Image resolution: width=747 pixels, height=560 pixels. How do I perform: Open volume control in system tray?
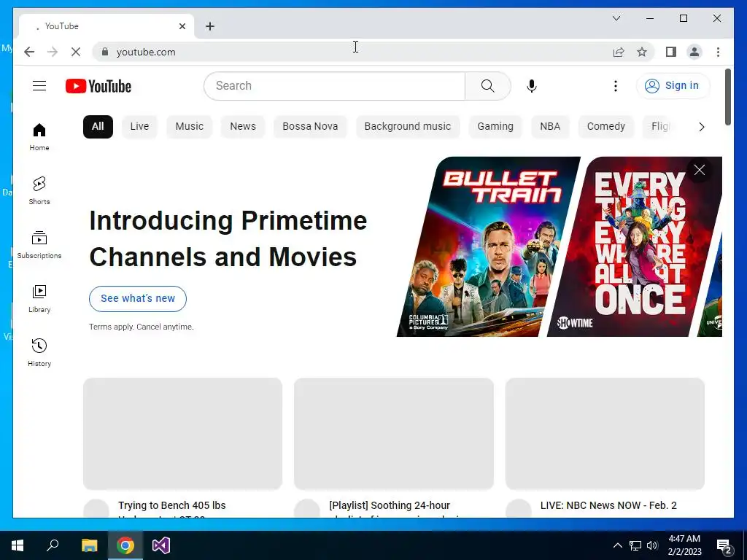coord(652,545)
